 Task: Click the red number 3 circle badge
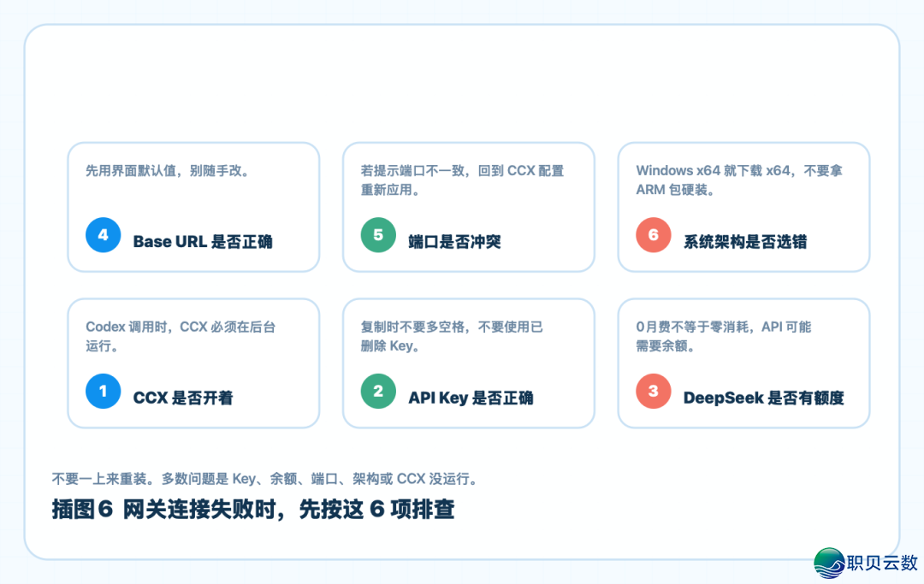point(654,391)
